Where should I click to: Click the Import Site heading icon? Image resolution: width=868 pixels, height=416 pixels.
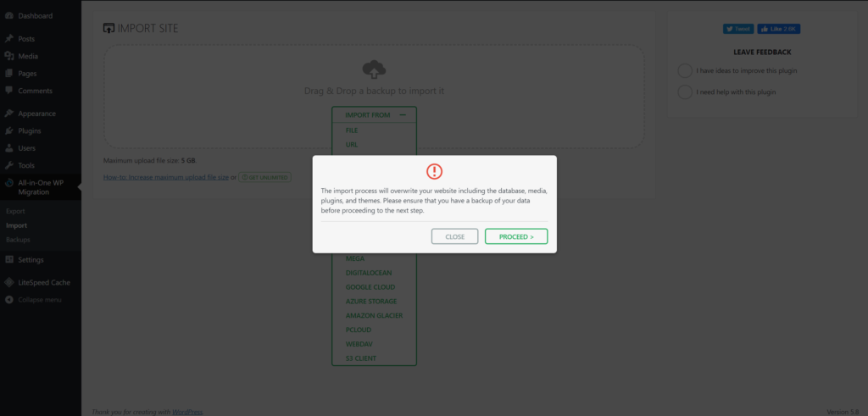click(x=109, y=28)
